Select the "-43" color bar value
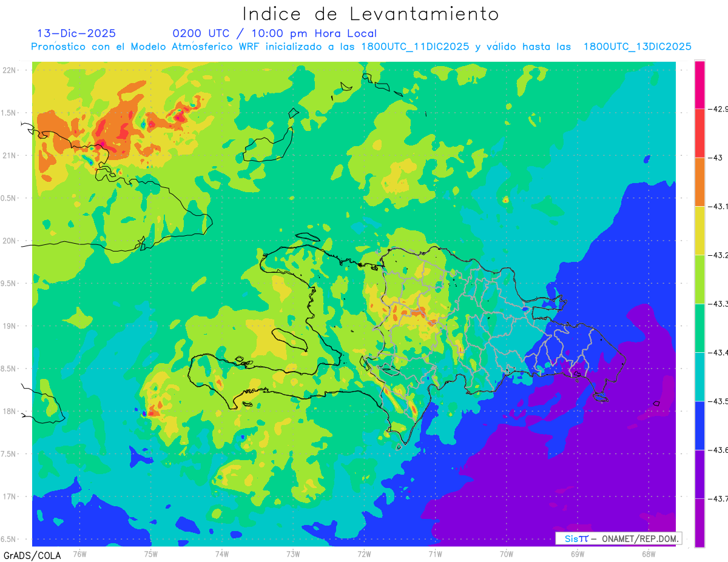This screenshot has width=728, height=562. tap(715, 158)
